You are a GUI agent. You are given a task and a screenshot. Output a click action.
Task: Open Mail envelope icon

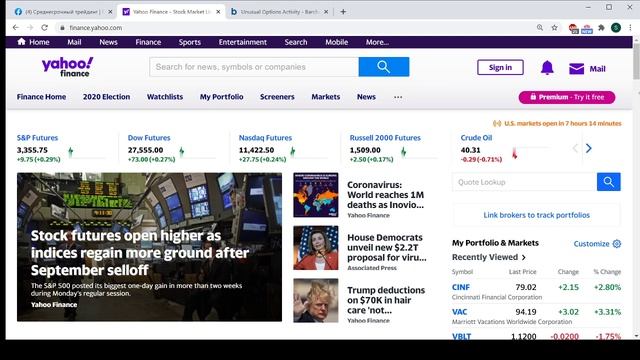pyautogui.click(x=576, y=69)
